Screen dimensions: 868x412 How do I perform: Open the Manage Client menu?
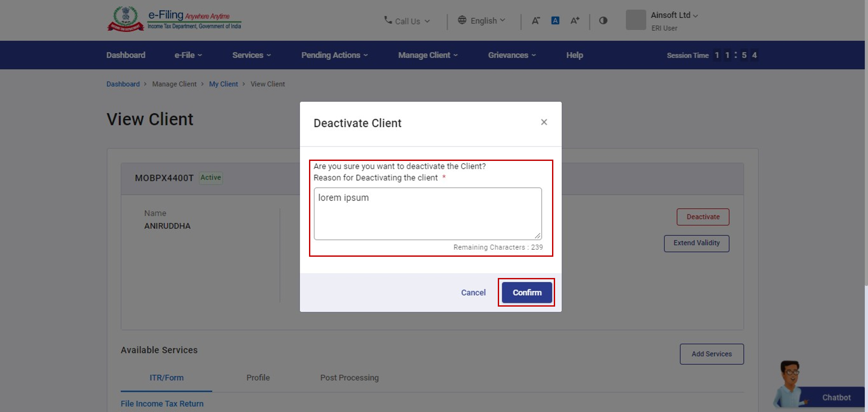(427, 55)
